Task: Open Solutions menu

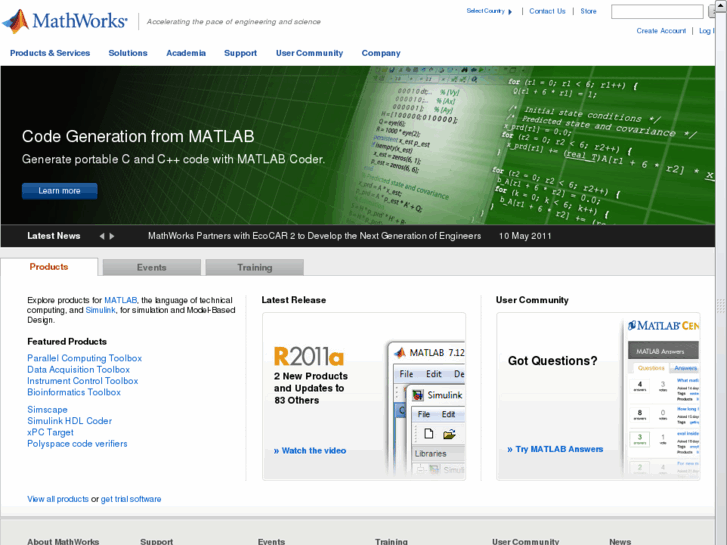Action: (x=128, y=53)
